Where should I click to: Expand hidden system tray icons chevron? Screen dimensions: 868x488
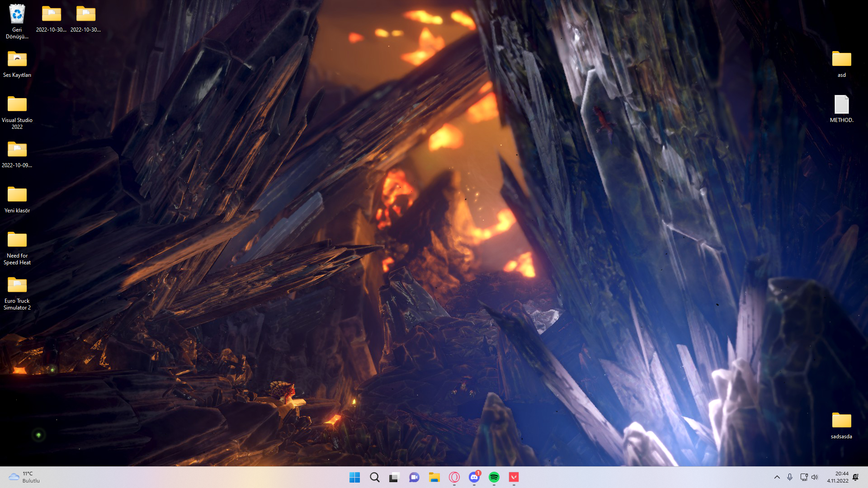click(777, 477)
